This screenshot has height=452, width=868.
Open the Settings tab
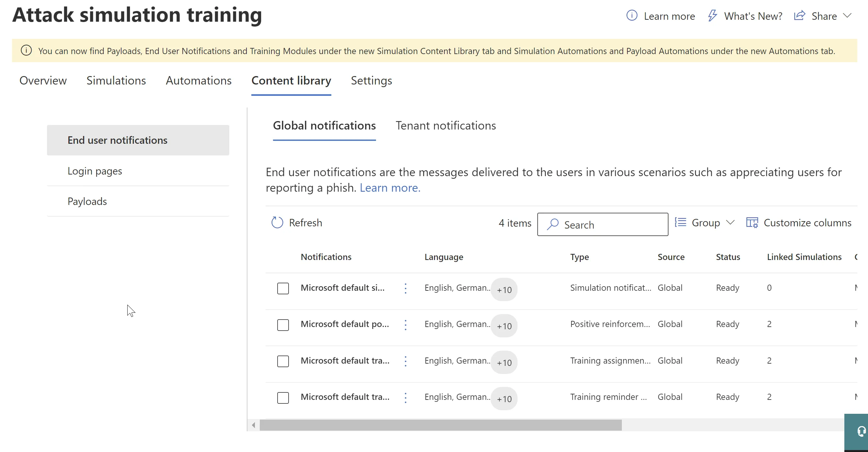pos(372,81)
